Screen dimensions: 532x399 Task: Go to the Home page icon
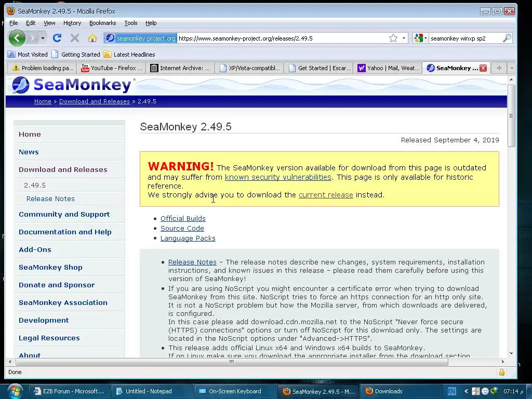[x=92, y=38]
